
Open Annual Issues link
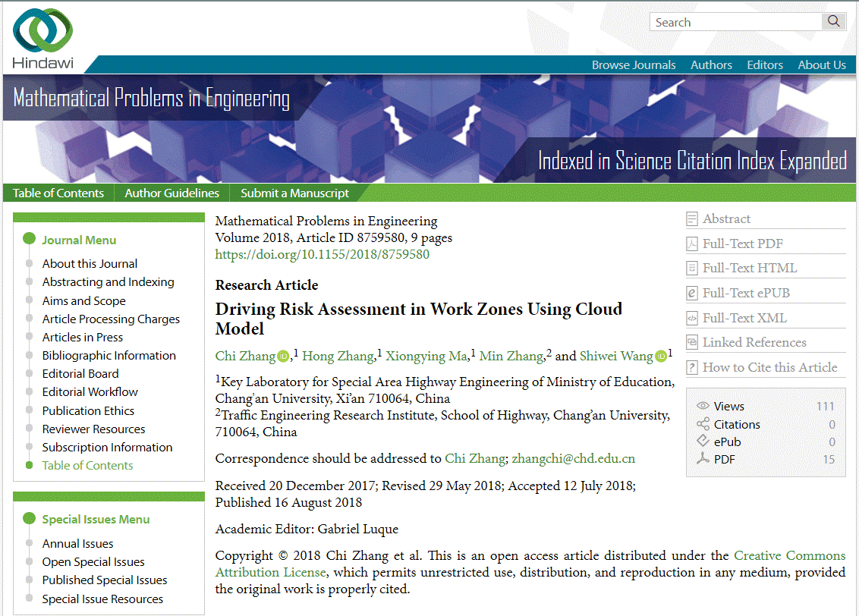pos(77,544)
